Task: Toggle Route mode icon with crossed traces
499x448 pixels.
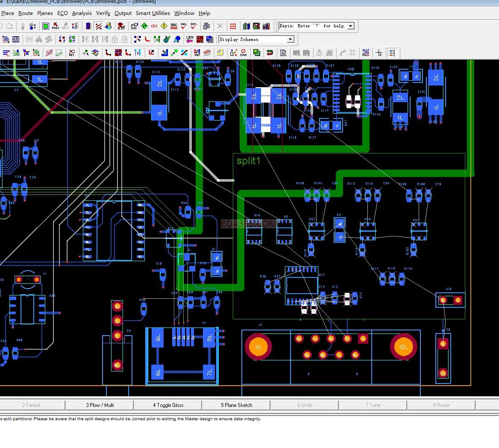Action: (x=99, y=26)
